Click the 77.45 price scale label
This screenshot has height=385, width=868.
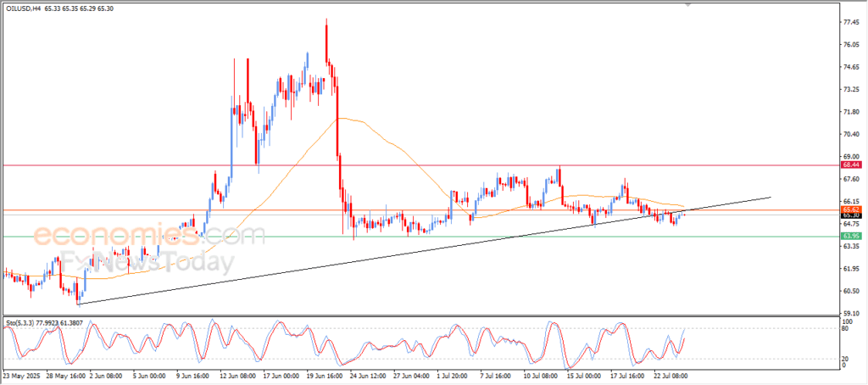[849, 23]
